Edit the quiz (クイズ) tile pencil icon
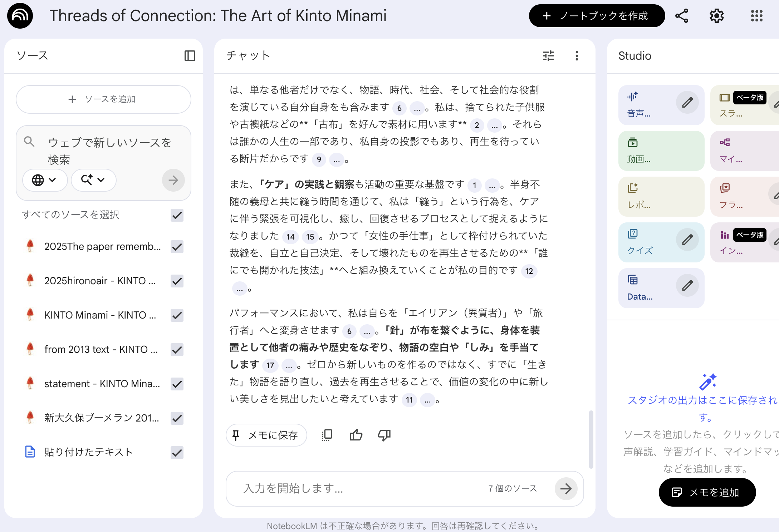 click(x=687, y=240)
